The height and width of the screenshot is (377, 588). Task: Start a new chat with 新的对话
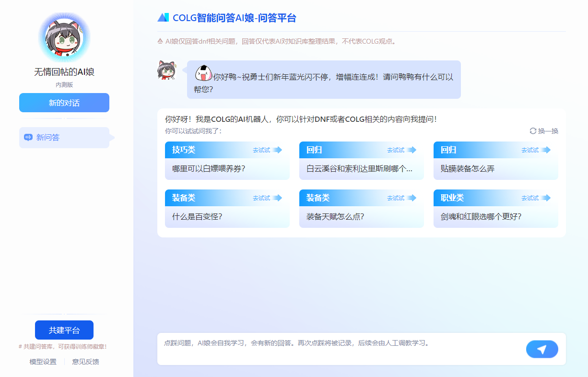pyautogui.click(x=64, y=103)
